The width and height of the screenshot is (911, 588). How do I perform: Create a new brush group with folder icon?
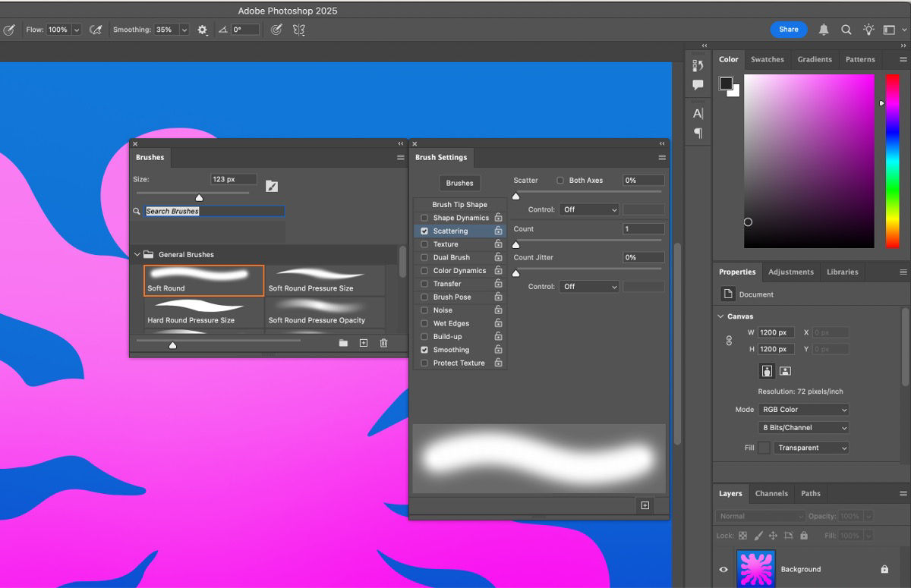coord(343,343)
